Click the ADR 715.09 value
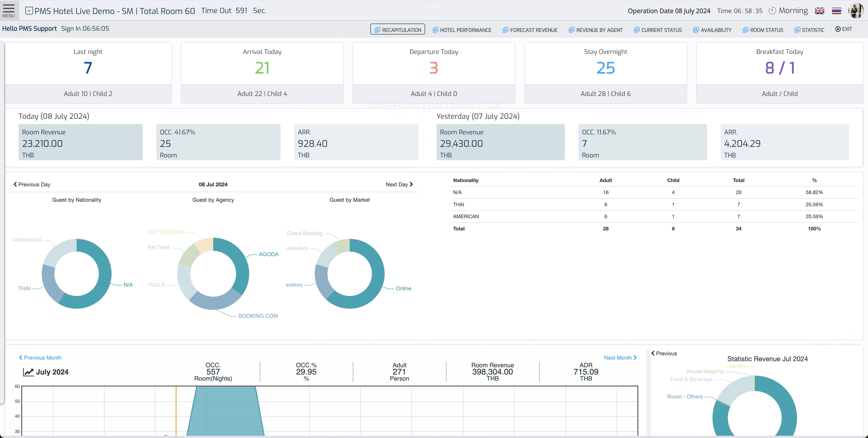Screen dimensions: 868x438 pos(586,372)
